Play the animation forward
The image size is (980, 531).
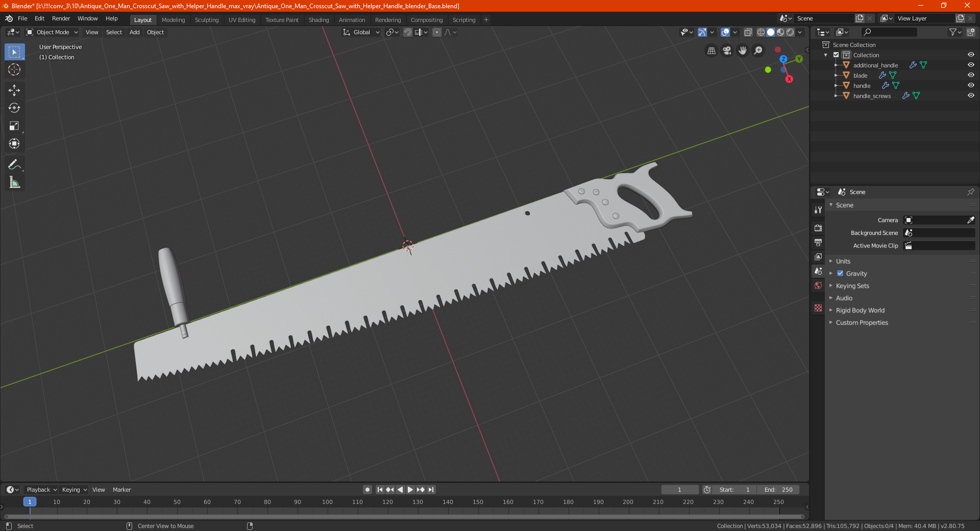point(410,490)
